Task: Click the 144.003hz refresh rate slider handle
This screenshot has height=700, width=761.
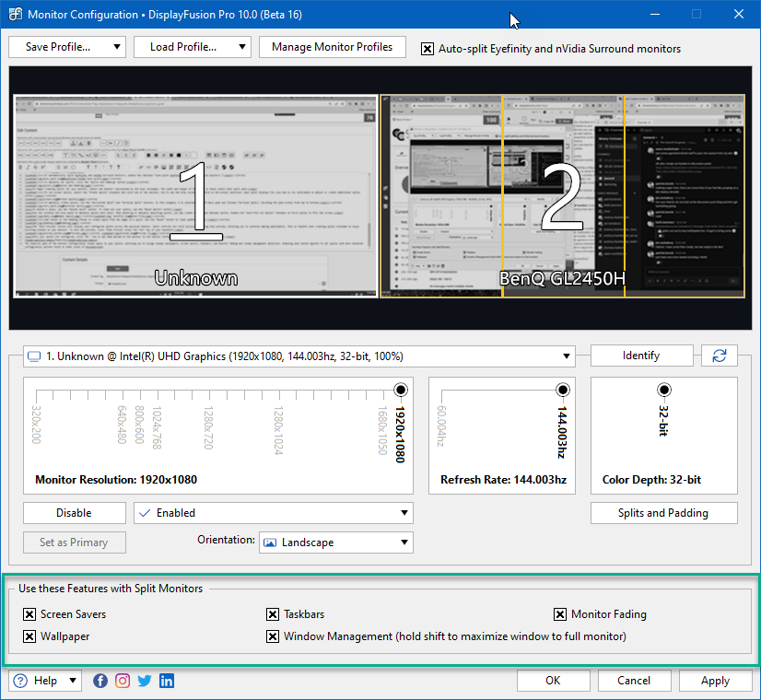Action: coord(563,390)
